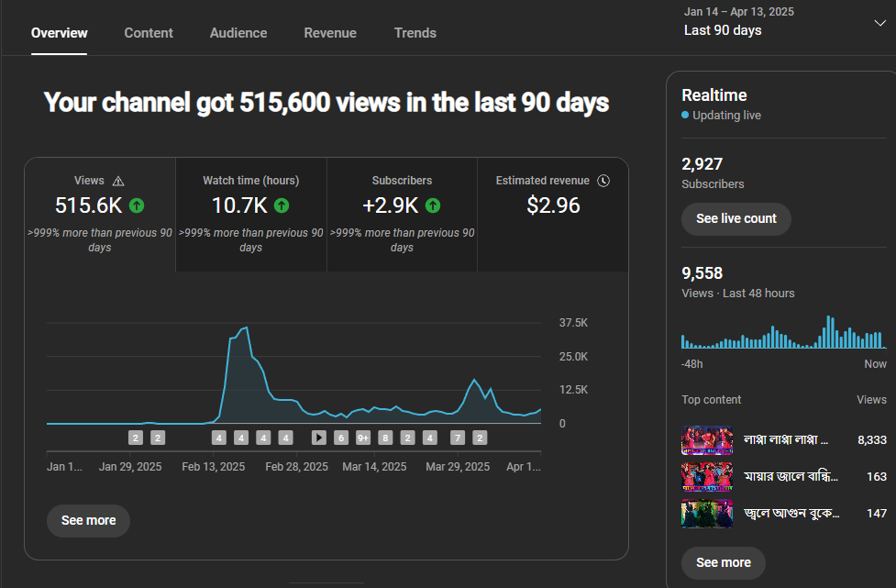Click the 6 marker on chart timeline
The width and height of the screenshot is (896, 588).
coord(341,438)
